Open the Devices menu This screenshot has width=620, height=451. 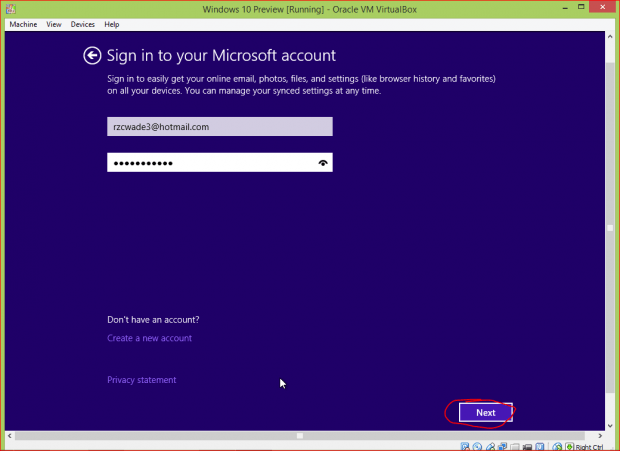pos(83,24)
